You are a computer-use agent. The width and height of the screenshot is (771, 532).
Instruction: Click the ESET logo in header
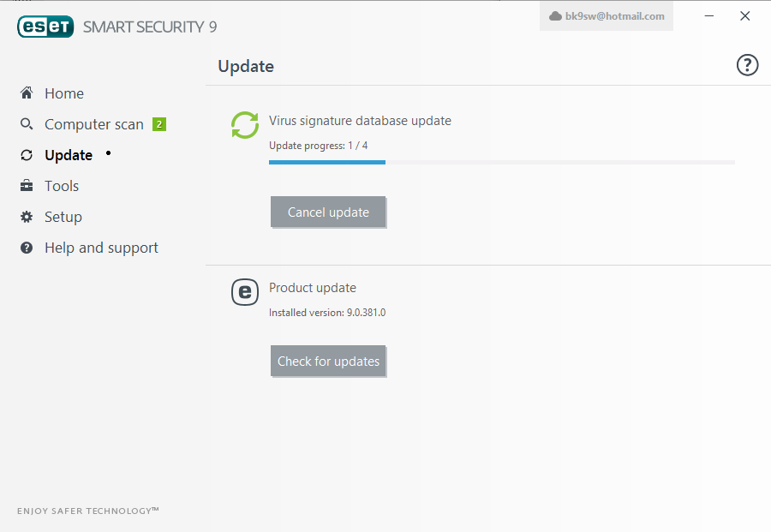pyautogui.click(x=45, y=27)
